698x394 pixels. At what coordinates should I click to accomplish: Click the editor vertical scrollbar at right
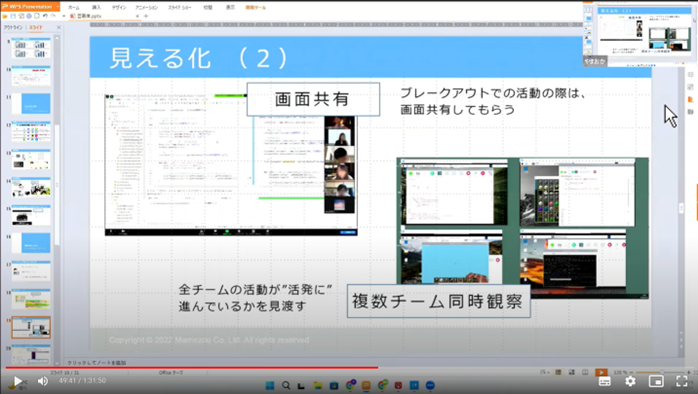tap(681, 209)
